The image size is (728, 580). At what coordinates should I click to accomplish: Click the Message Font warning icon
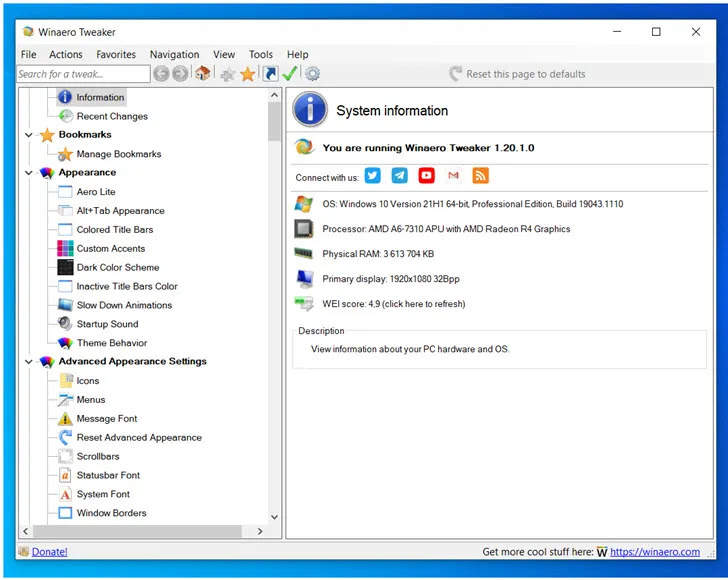(x=65, y=419)
